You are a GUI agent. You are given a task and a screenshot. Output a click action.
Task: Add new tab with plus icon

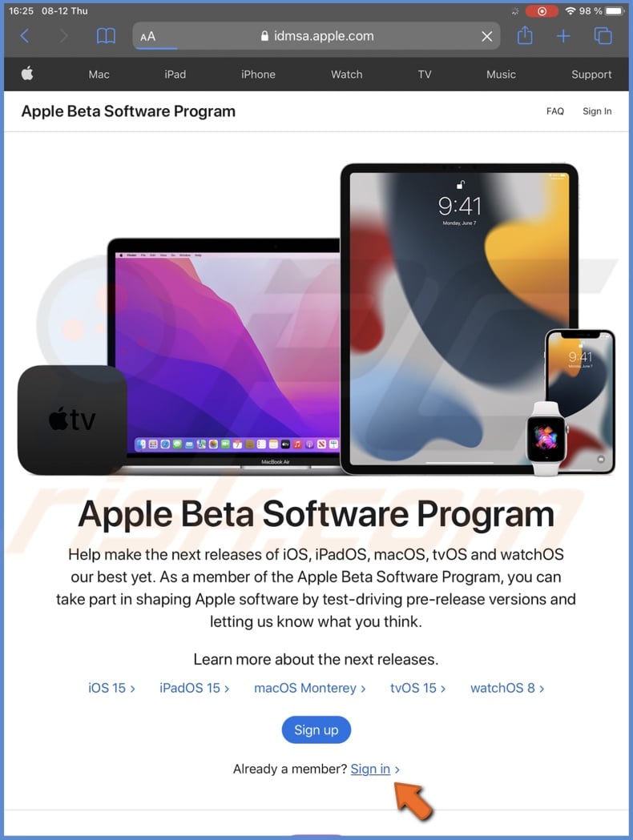[562, 36]
